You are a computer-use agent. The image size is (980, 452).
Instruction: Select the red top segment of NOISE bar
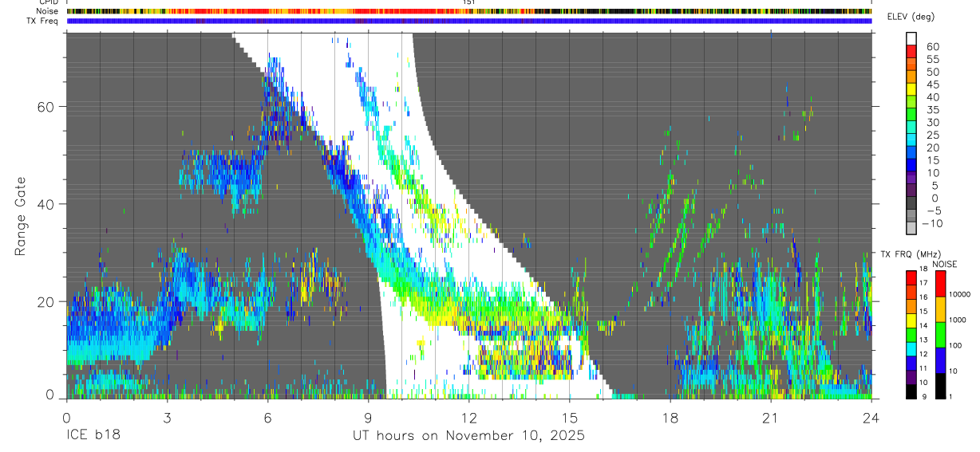click(x=940, y=283)
